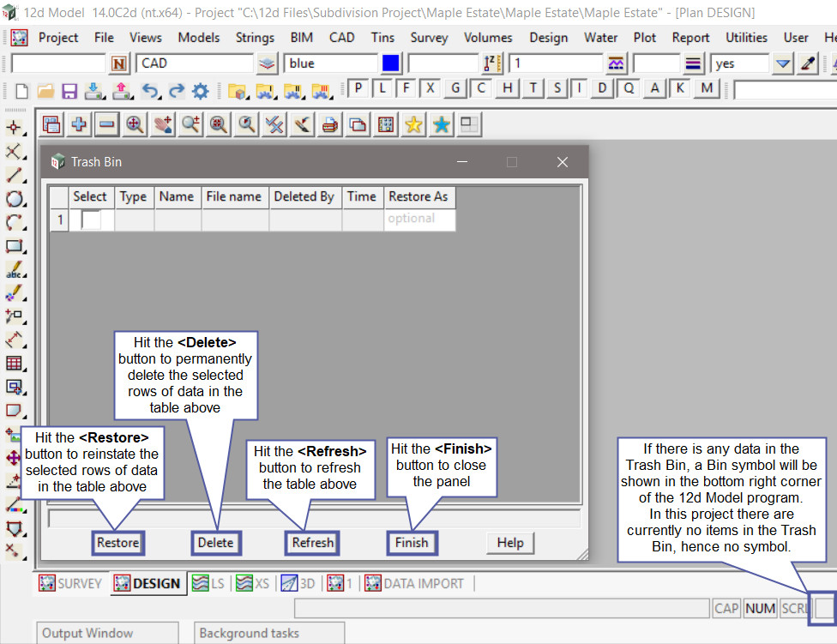Image resolution: width=837 pixels, height=644 pixels.
Task: Open the model picker icon beside the CAD field
Action: tap(268, 63)
